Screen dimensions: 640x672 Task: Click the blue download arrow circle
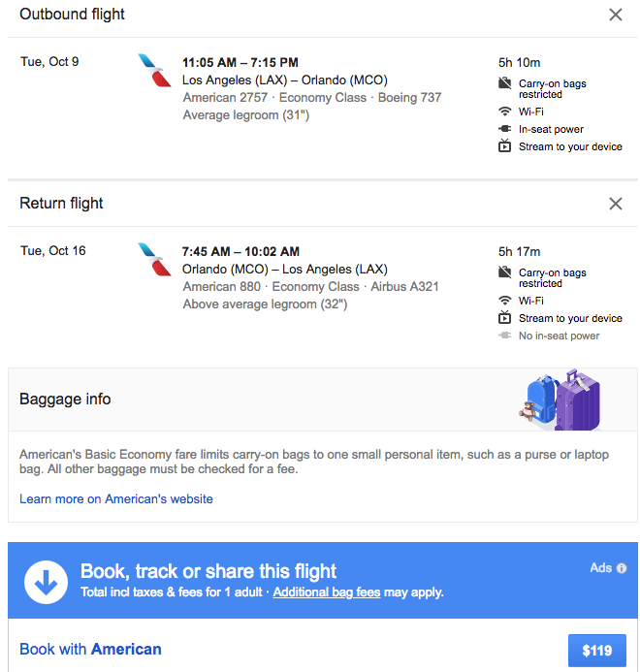[46, 581]
